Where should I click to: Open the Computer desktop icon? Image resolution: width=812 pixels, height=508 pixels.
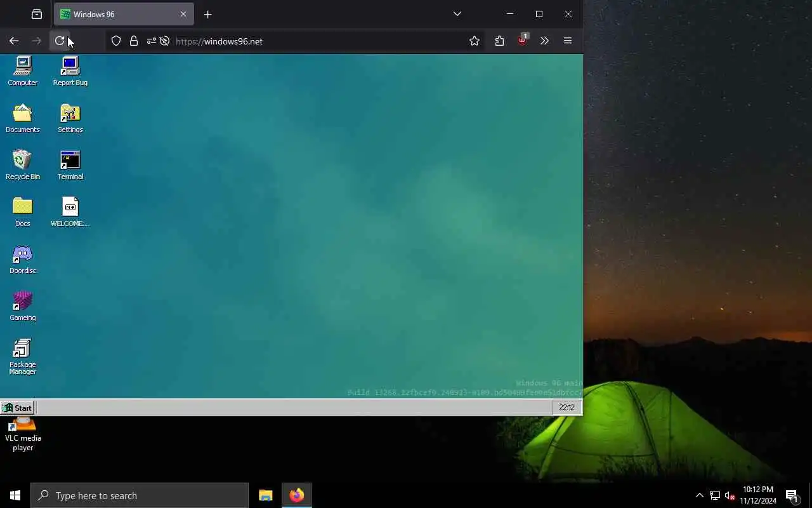click(23, 70)
